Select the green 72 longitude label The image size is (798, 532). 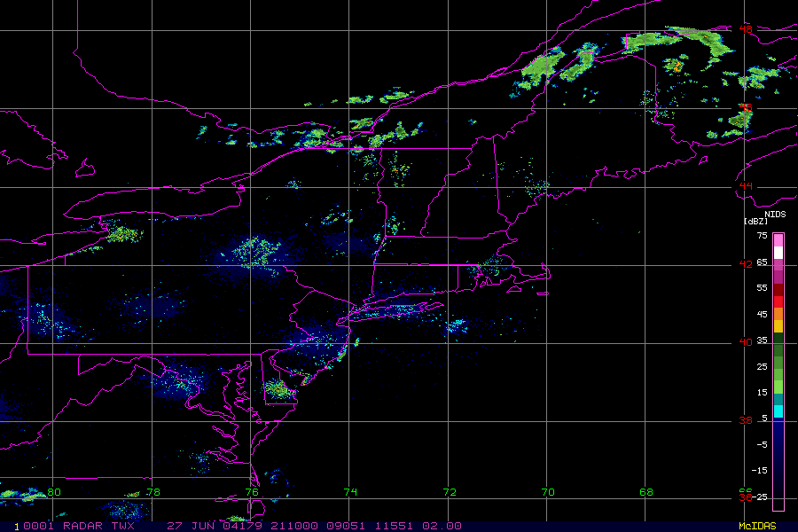click(450, 492)
